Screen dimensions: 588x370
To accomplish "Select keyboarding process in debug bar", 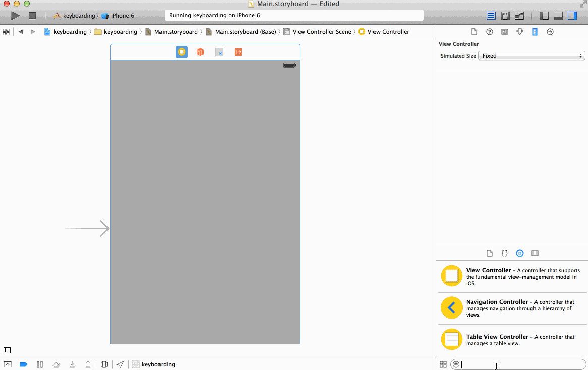I will tap(154, 364).
